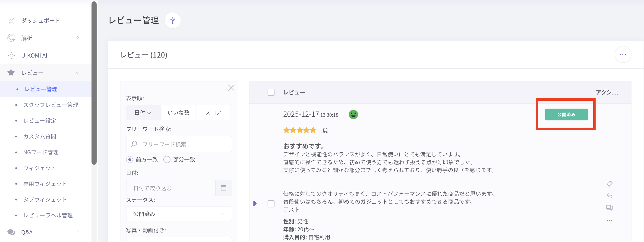Screen dimensions: 644x242
Task: Collapse the レビュー menu chevron
Action: [78, 73]
